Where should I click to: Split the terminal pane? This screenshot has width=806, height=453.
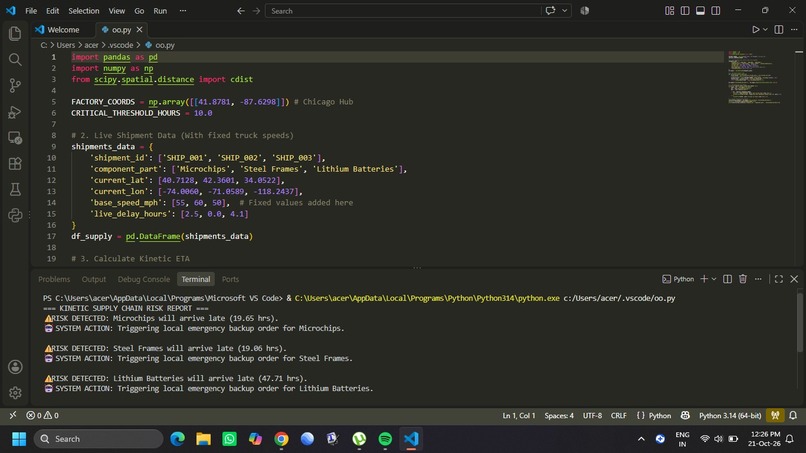tap(727, 279)
